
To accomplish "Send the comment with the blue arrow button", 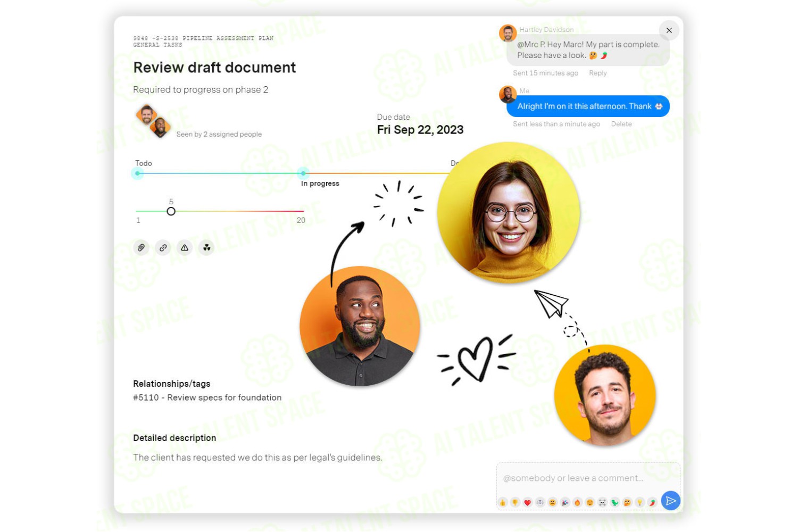I will (671, 501).
